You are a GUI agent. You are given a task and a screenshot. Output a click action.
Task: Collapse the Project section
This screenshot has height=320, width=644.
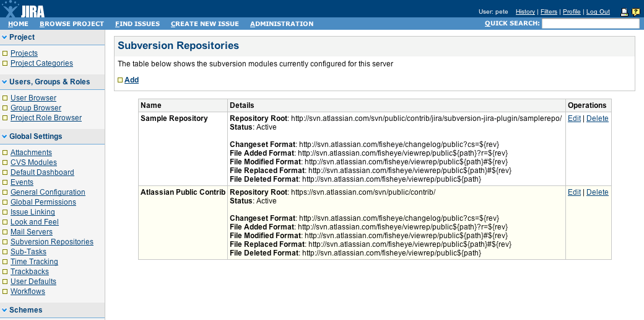pyautogui.click(x=4, y=37)
